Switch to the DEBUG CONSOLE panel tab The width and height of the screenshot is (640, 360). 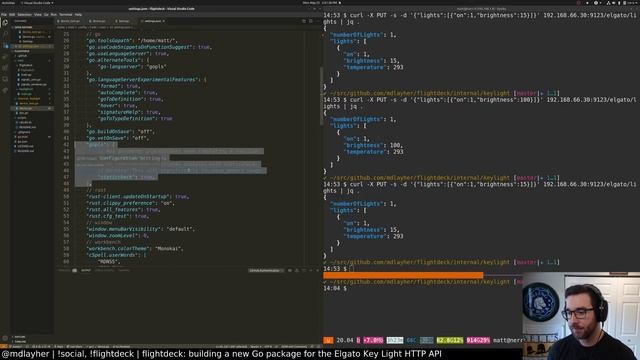pos(104,270)
